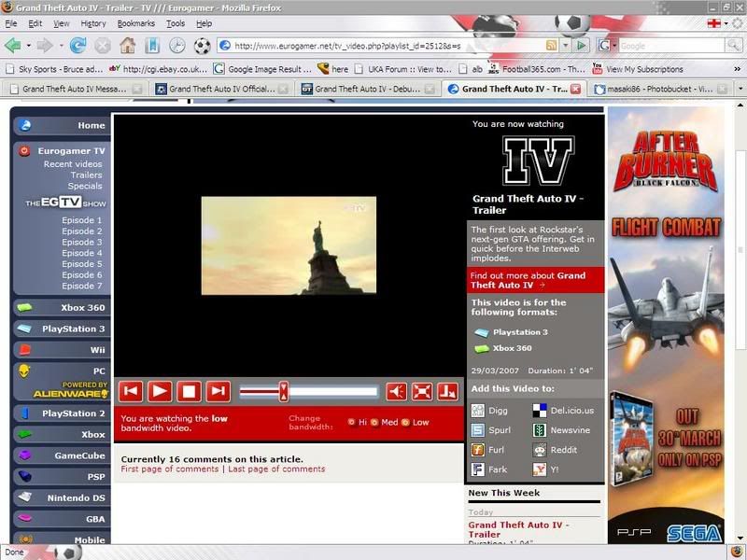Click the Home icon in the Firefox toolbar
This screenshot has width=747, height=560.
[x=127, y=46]
